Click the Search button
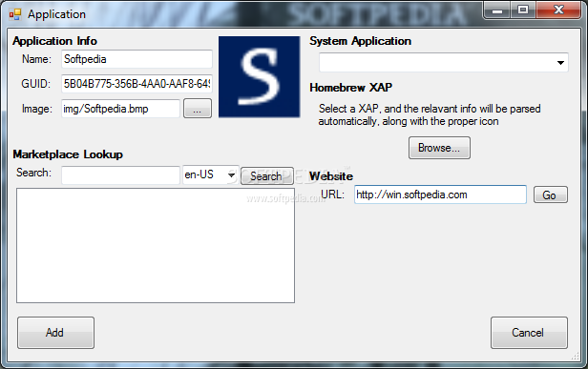Screen dimensions: 588x369 pyautogui.click(x=266, y=176)
